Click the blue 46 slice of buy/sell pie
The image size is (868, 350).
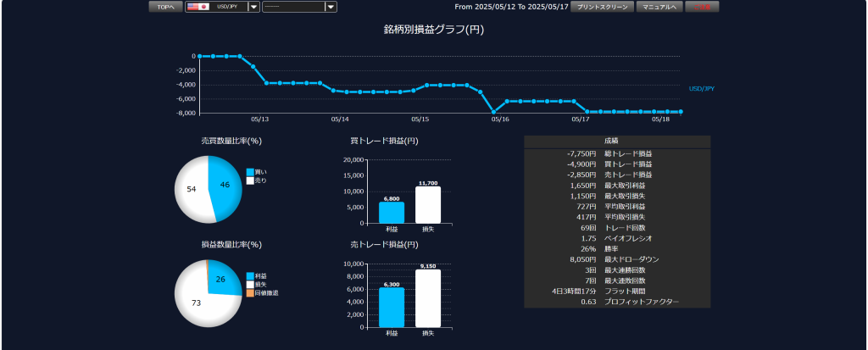click(x=224, y=185)
